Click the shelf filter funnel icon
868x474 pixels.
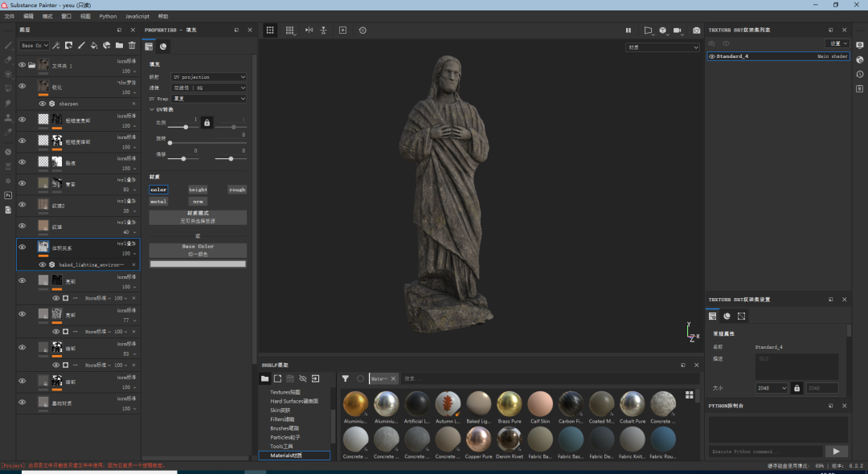345,378
